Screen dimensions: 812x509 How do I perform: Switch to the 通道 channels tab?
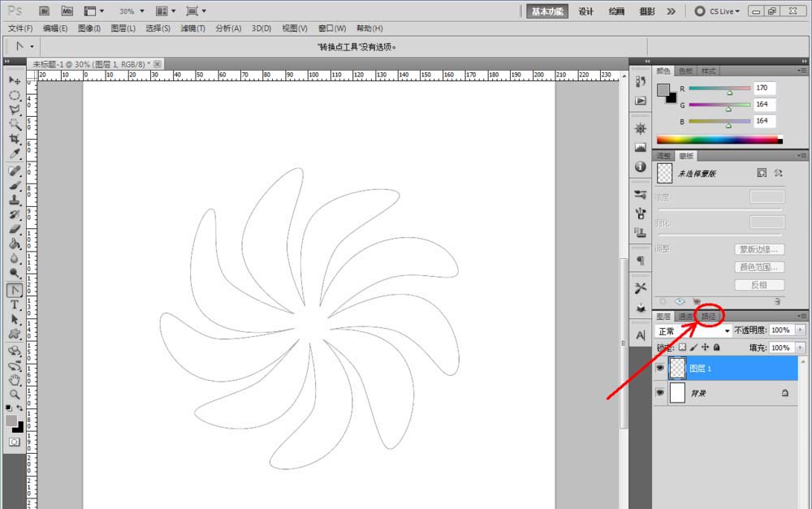[685, 316]
